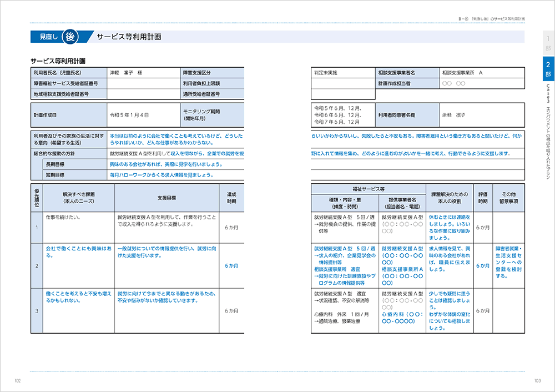Click page number 103 at bottom right

click(x=538, y=381)
